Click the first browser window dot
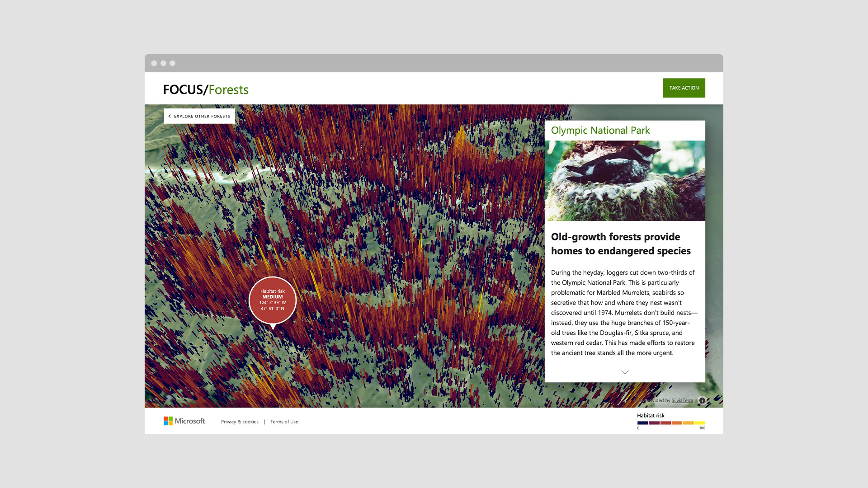The image size is (868, 488). coord(154,63)
